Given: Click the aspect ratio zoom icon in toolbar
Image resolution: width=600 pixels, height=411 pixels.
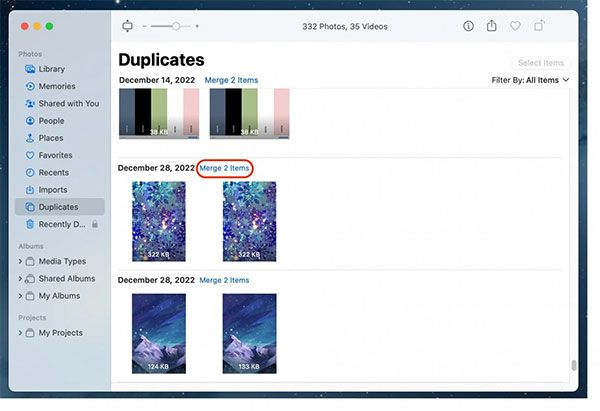Looking at the screenshot, I should click(x=127, y=26).
